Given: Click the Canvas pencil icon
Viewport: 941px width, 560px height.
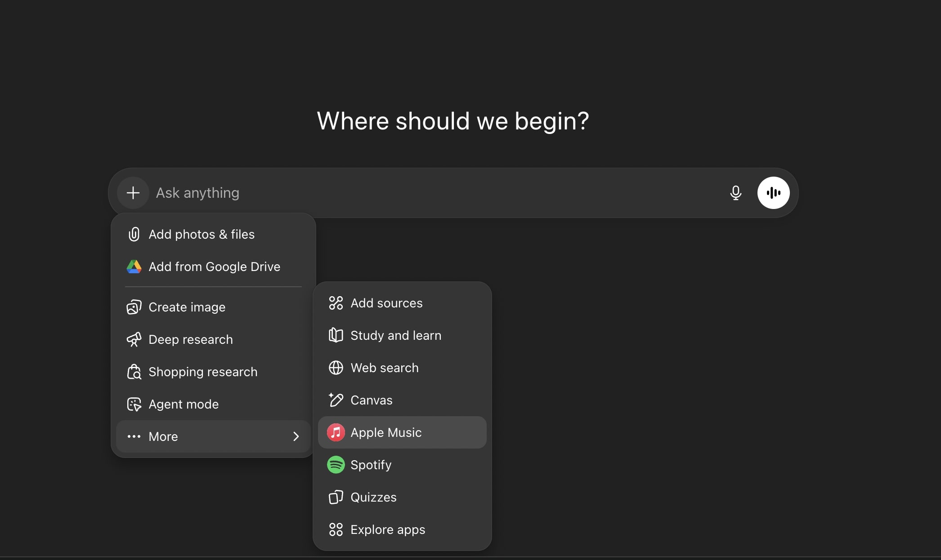Looking at the screenshot, I should coord(336,400).
